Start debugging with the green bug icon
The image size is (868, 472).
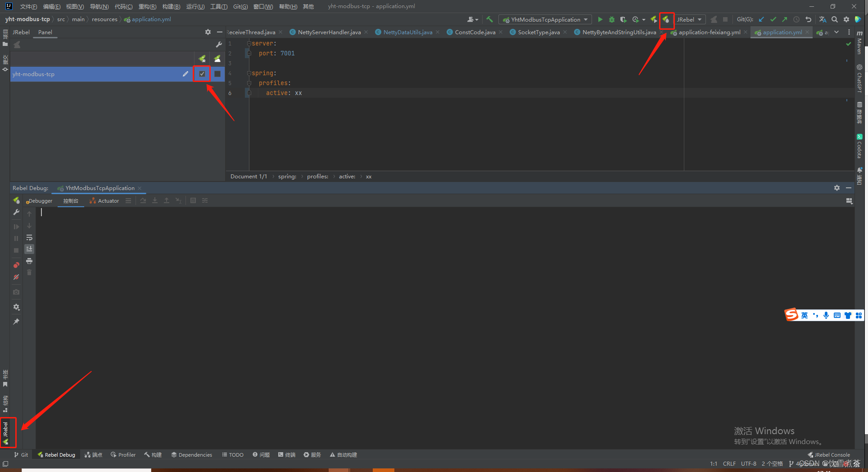point(611,19)
